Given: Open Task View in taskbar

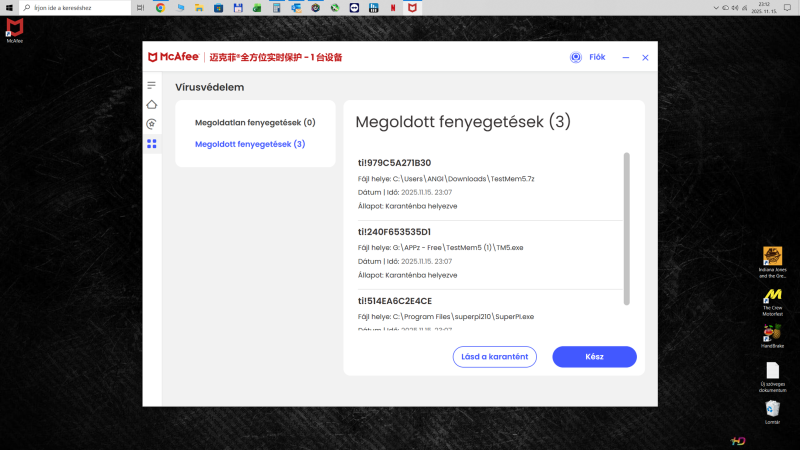Looking at the screenshot, I should click(140, 8).
